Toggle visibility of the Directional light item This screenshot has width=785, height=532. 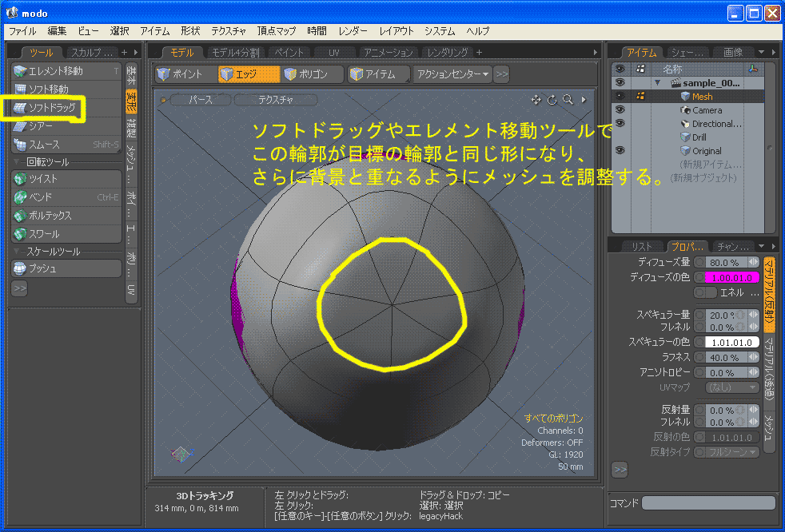click(620, 123)
